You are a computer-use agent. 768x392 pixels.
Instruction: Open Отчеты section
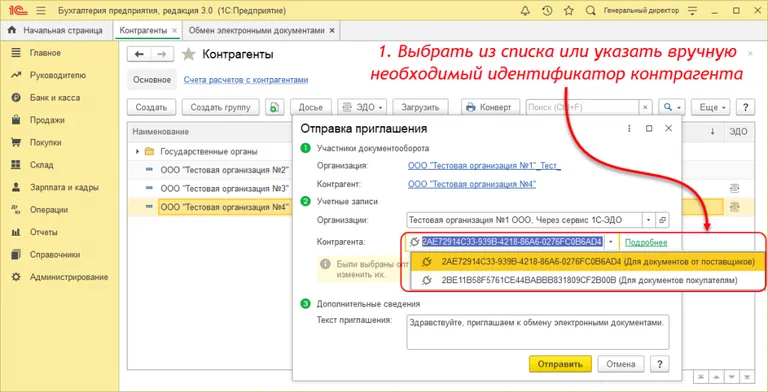coord(43,232)
